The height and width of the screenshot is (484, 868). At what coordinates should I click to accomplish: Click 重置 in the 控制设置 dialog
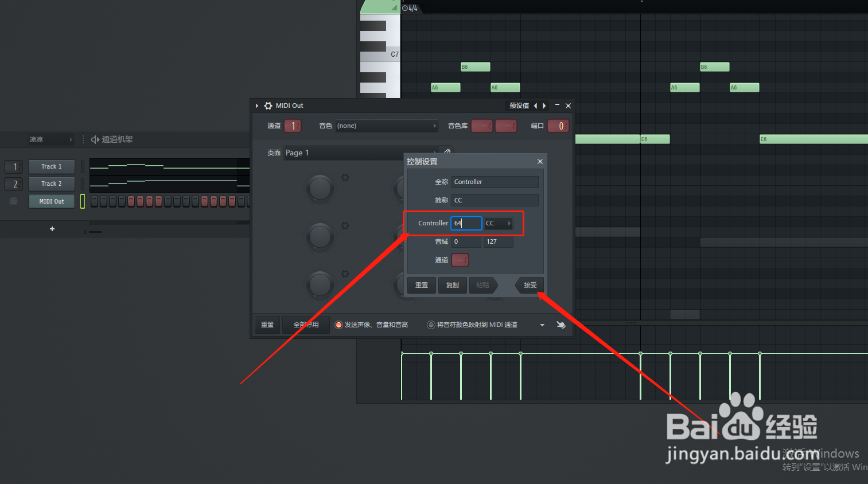pos(422,285)
